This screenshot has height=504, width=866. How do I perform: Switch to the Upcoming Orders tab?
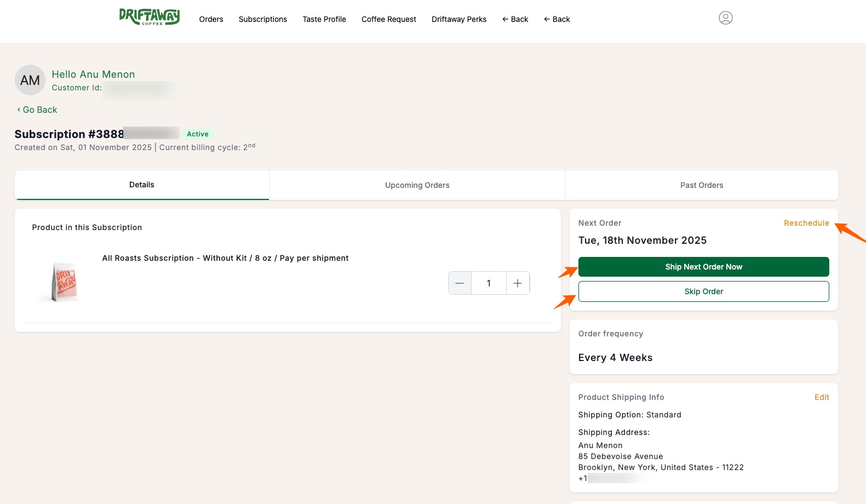[x=417, y=185]
